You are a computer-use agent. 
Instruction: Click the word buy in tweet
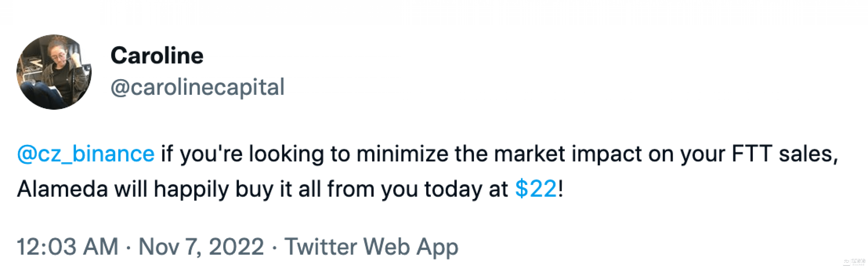[x=254, y=189]
